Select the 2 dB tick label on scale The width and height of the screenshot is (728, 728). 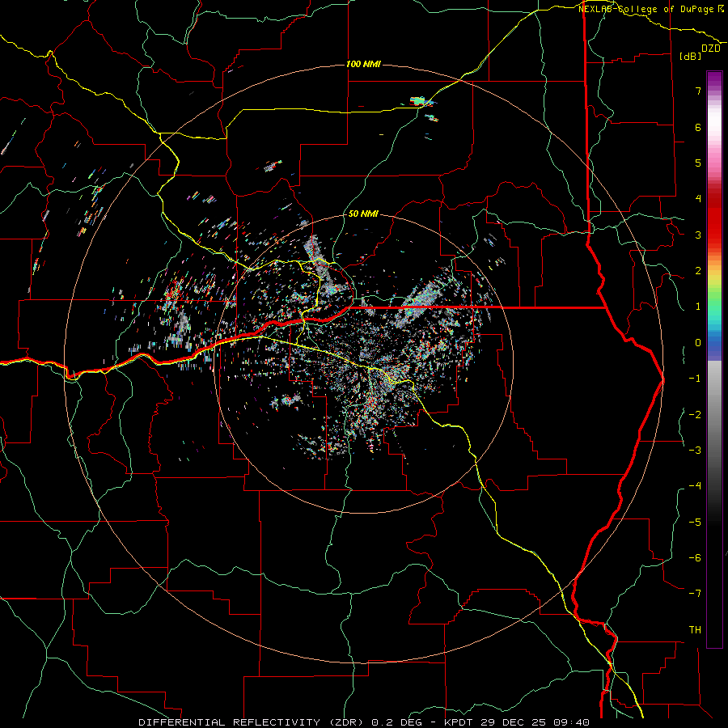point(698,271)
